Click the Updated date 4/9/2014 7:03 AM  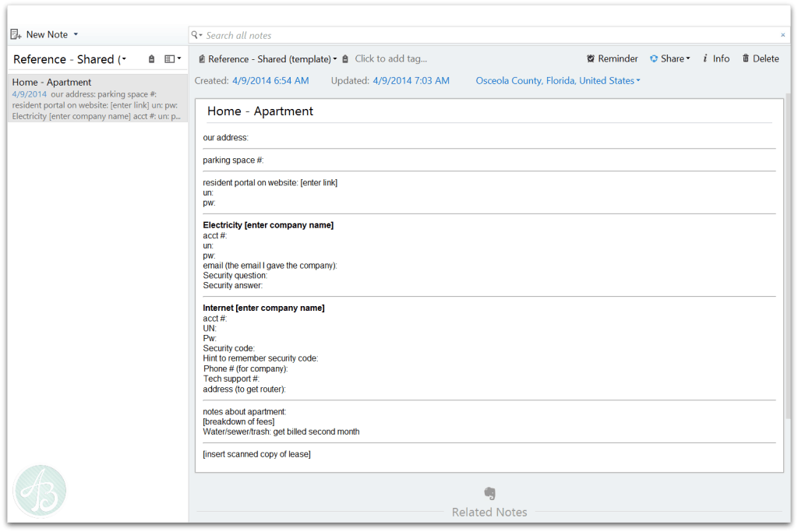click(x=411, y=80)
